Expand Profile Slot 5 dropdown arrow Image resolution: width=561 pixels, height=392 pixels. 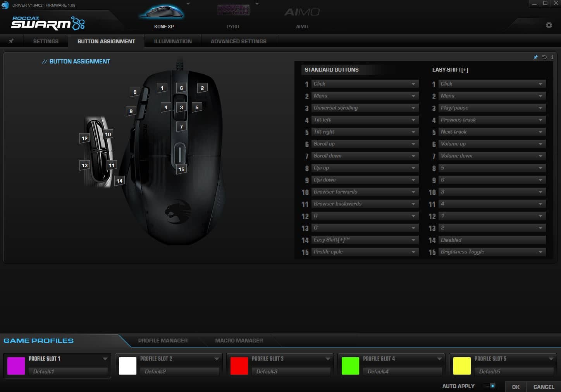(x=551, y=359)
